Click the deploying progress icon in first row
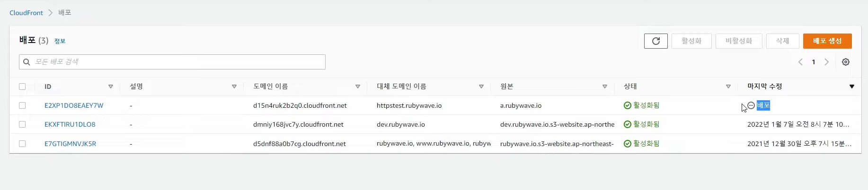868x190 pixels. coord(751,105)
